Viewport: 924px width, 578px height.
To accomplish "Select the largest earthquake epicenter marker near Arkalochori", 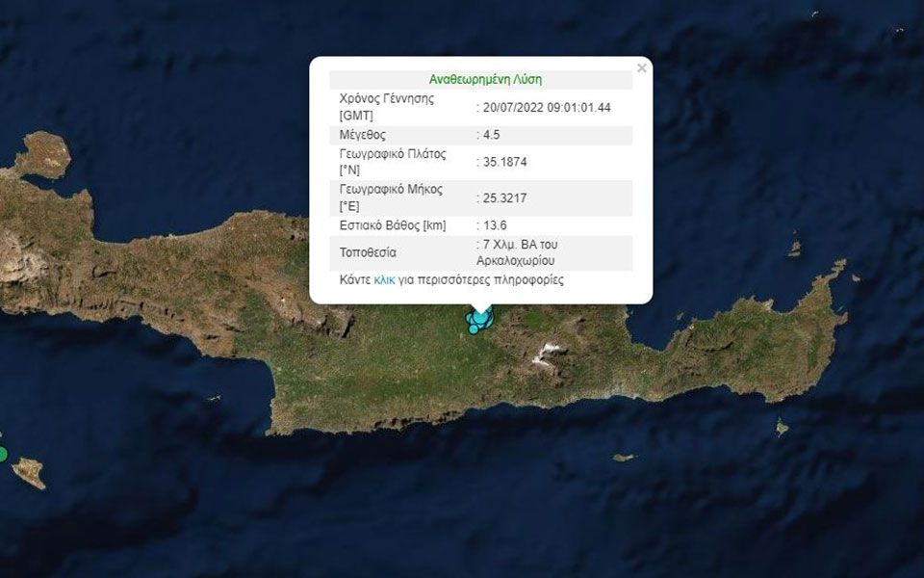I will pyautogui.click(x=480, y=319).
